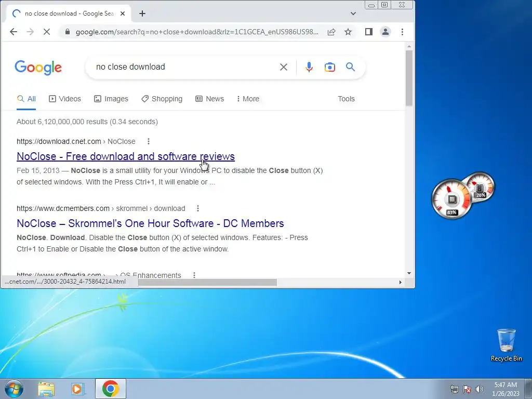Click the scroll-up arrow of the page
This screenshot has height=399, width=532.
click(x=409, y=46)
